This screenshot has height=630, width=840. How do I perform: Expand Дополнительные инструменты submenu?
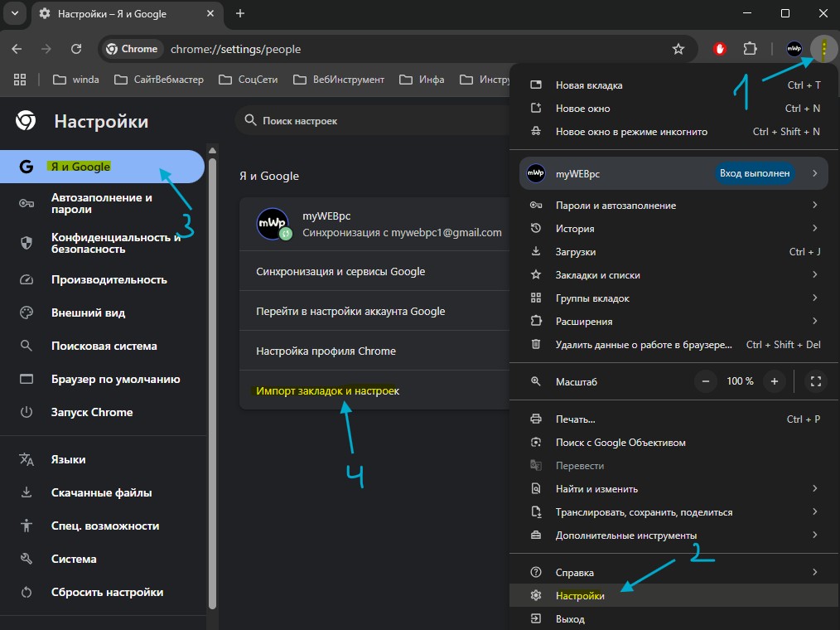[674, 535]
